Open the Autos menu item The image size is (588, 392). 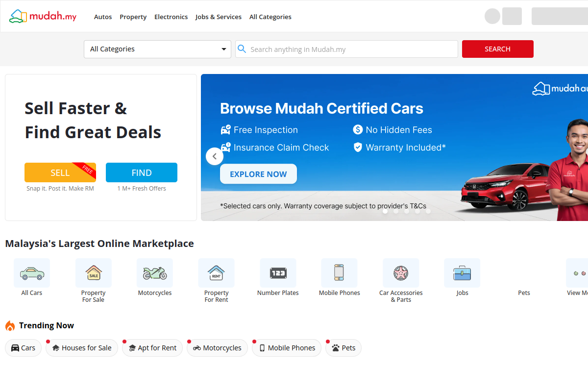103,17
